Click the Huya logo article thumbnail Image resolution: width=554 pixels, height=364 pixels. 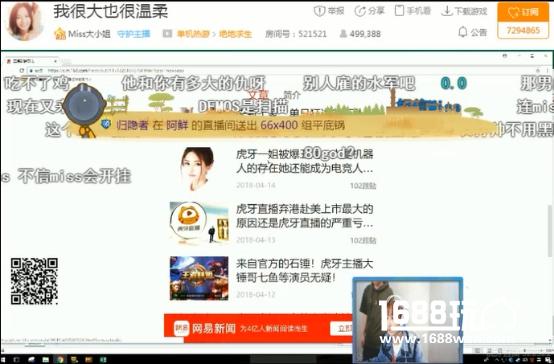(x=199, y=223)
